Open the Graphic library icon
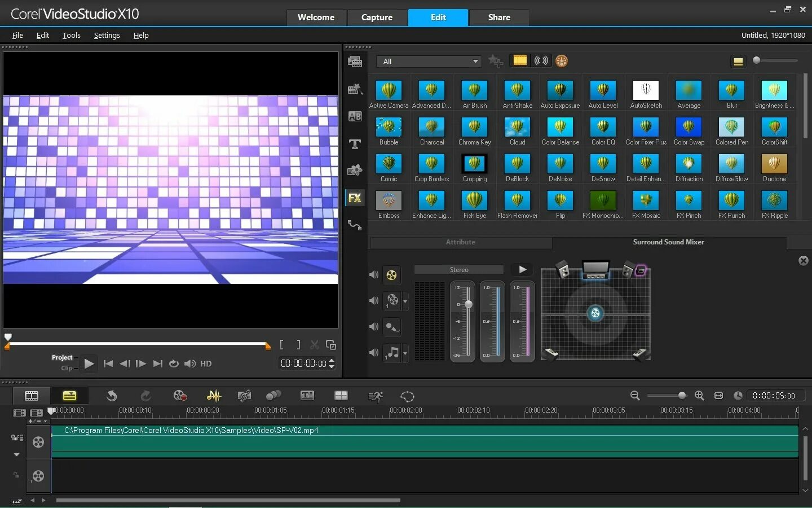This screenshot has width=812, height=508. click(x=355, y=170)
